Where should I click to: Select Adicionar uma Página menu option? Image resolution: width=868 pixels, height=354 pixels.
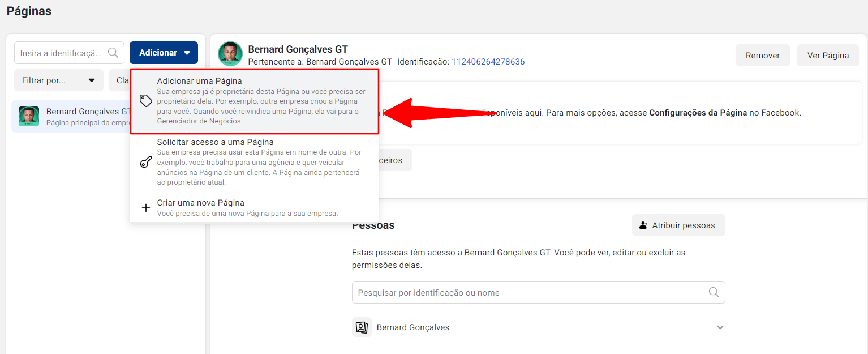tap(255, 101)
